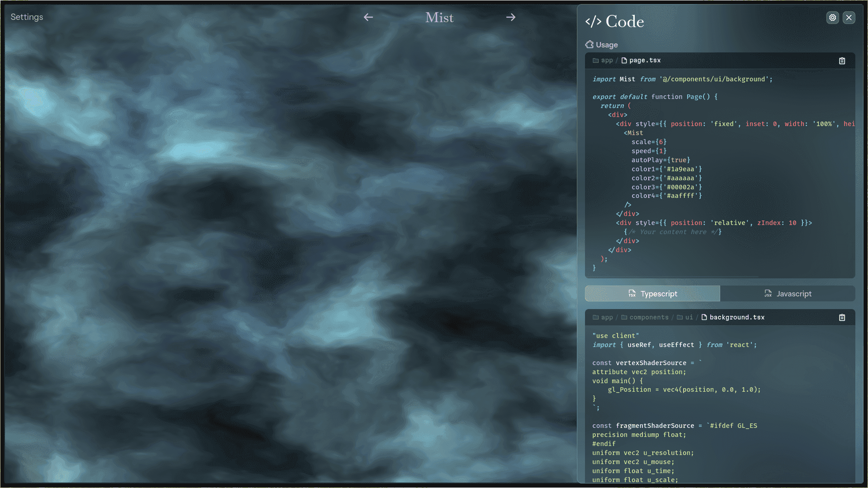Copy the page.tsx snippet via clipboard icon

841,61
